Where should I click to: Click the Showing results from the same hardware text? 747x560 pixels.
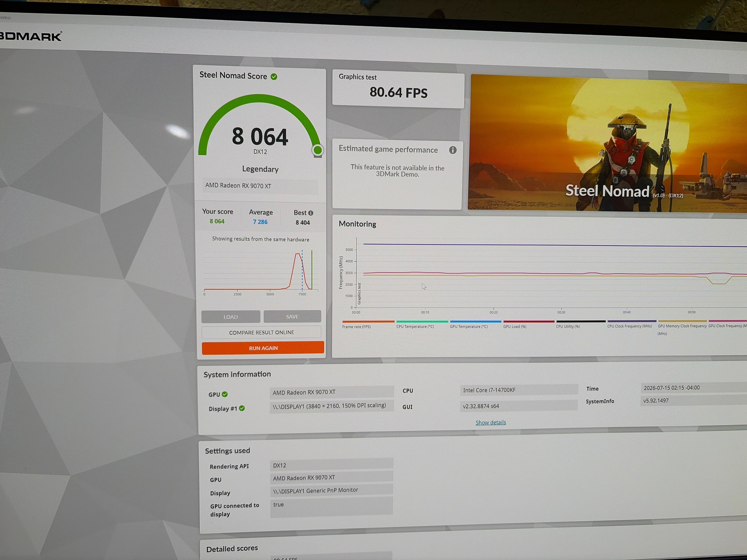point(261,239)
